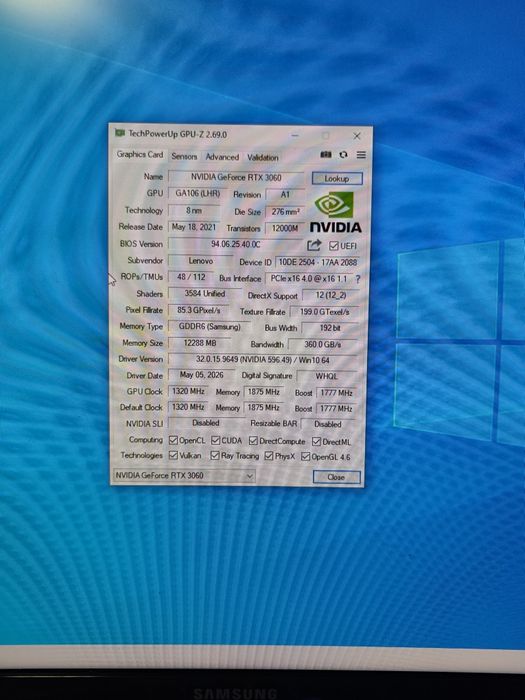The height and width of the screenshot is (700, 525).
Task: Click the BIOS Version field 94.06.25.40.0C
Action: (x=235, y=244)
